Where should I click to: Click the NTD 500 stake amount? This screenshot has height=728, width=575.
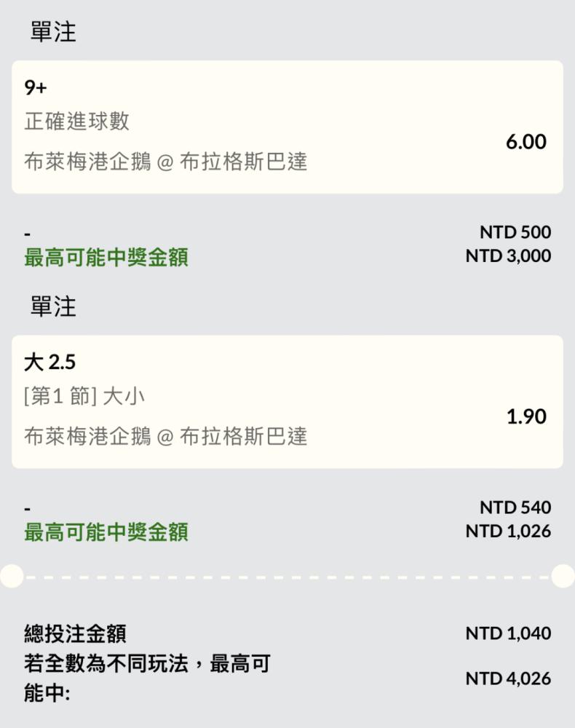click(515, 232)
